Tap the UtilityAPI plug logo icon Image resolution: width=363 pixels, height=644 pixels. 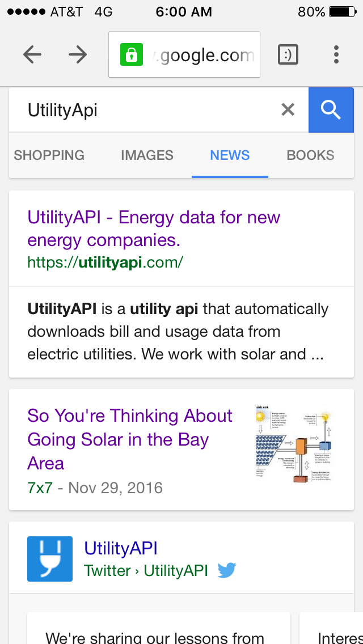50,559
